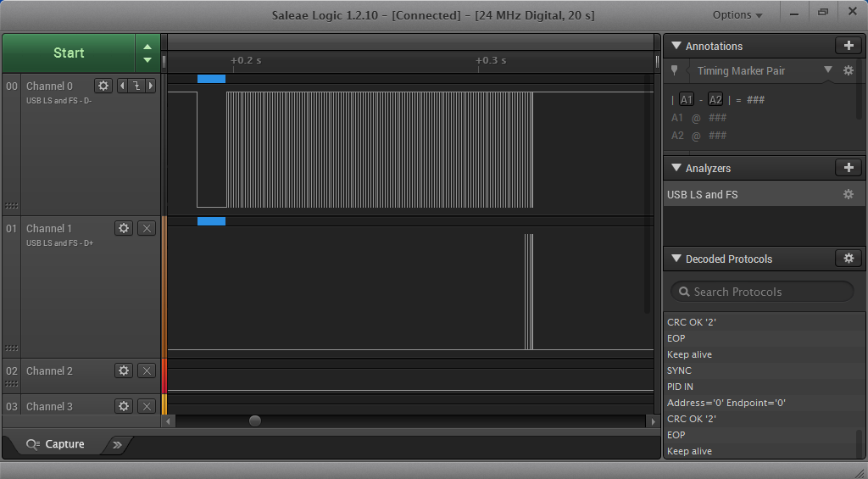Click the horizontal timeline scrollbar thumb
This screenshot has width=868, height=479.
tap(254, 421)
